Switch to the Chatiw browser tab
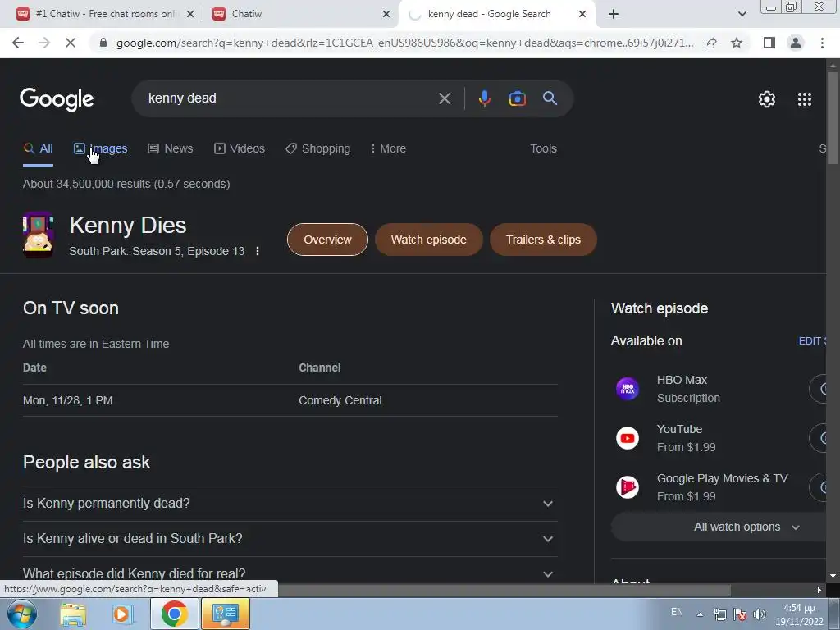Image resolution: width=840 pixels, height=630 pixels. tap(300, 14)
